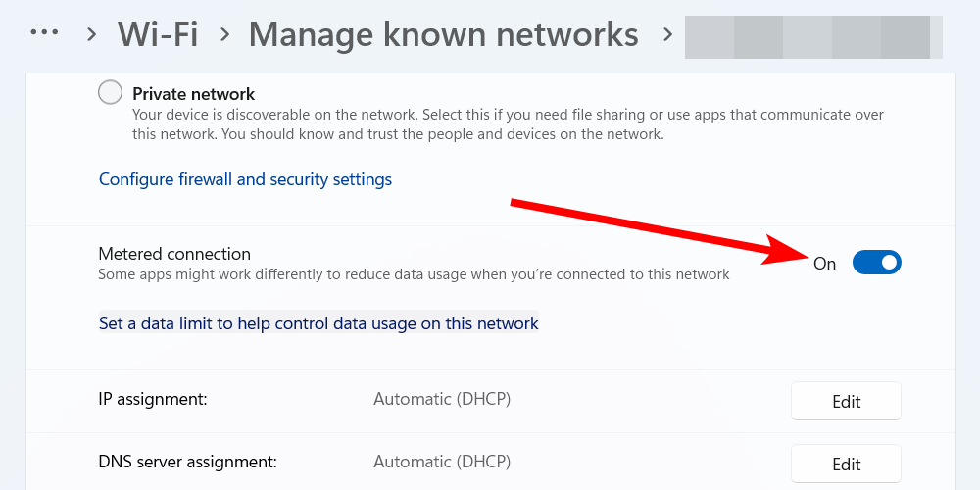The image size is (980, 490).
Task: Edit the DNS server assignment
Action: (846, 465)
